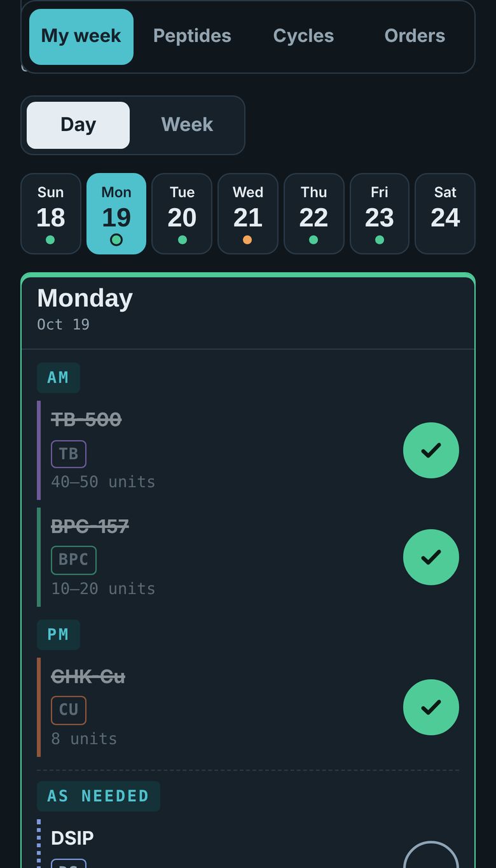Choose Tuesday 20 in date strip

[x=182, y=214]
